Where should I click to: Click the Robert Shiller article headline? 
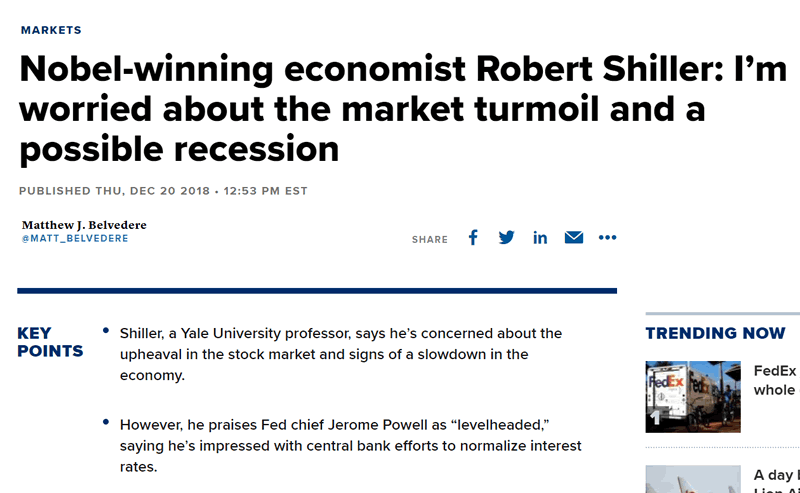[x=362, y=108]
